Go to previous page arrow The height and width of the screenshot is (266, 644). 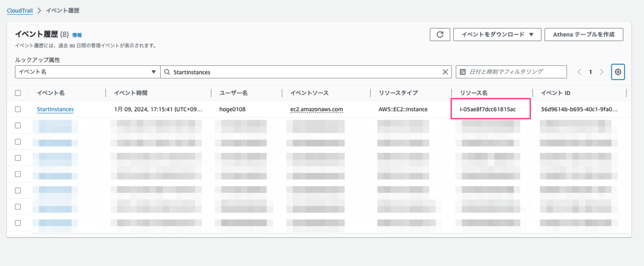[579, 72]
